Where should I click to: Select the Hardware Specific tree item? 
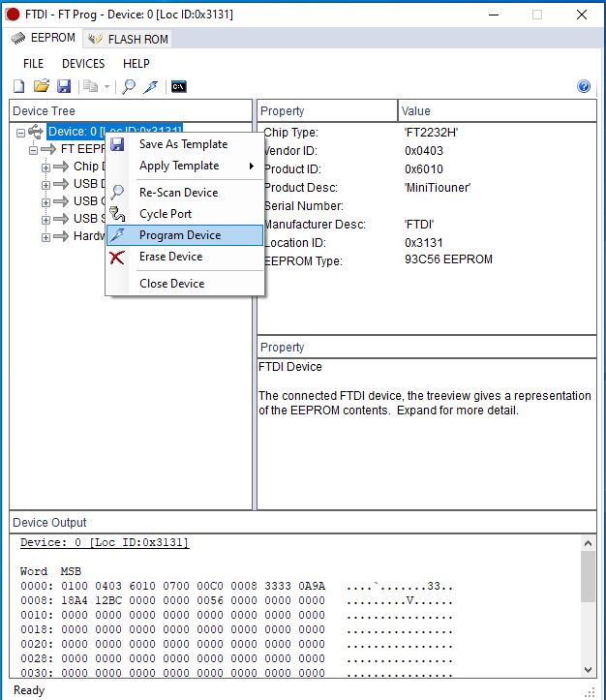click(89, 235)
